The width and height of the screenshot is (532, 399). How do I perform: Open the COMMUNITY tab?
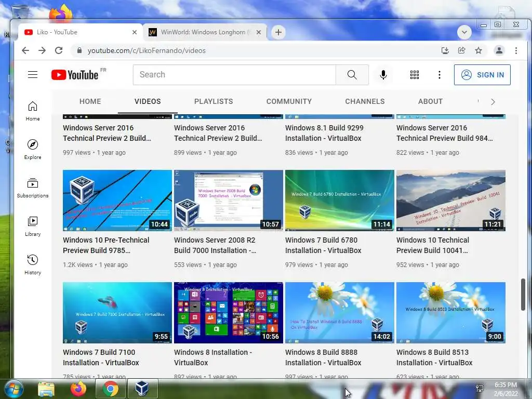point(289,101)
